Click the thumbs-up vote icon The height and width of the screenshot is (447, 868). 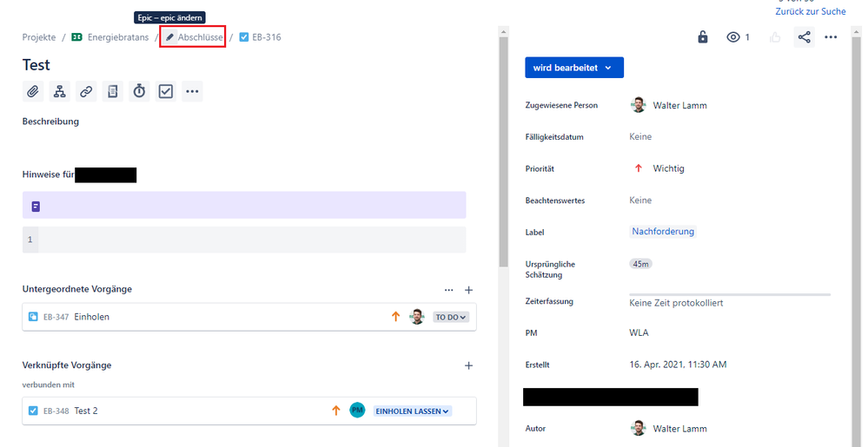775,37
